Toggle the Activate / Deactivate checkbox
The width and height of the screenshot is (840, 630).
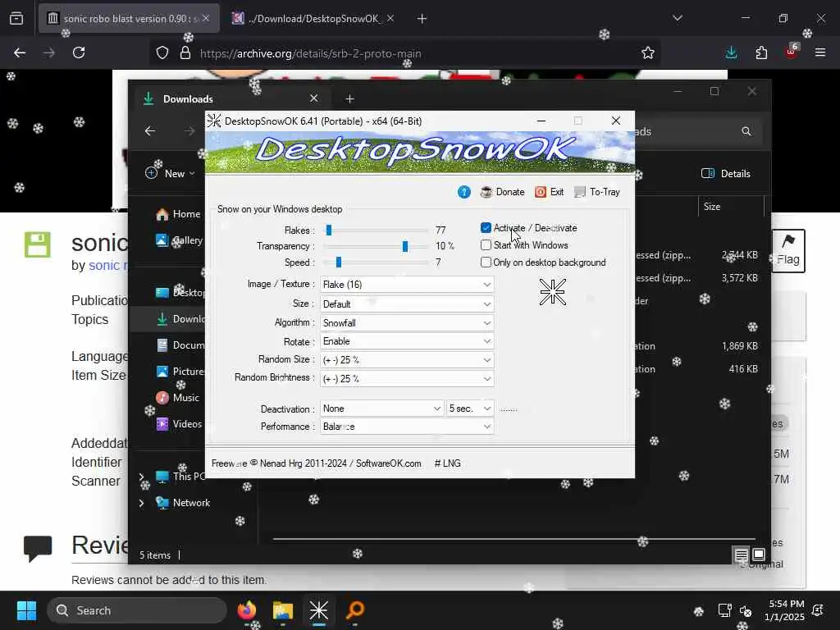pyautogui.click(x=486, y=228)
